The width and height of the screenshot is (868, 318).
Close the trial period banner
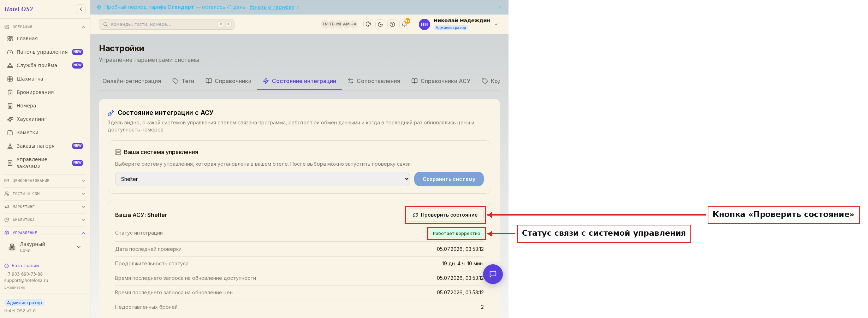(500, 7)
